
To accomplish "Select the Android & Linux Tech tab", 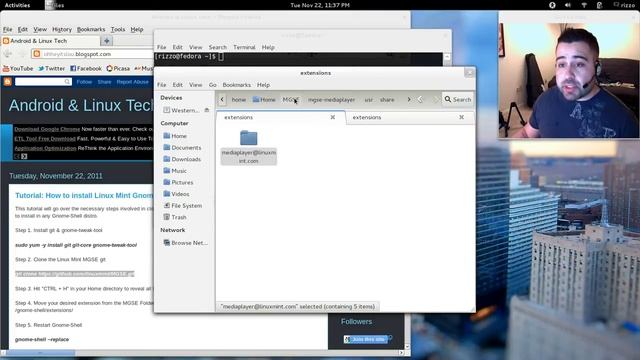I will click(50, 41).
